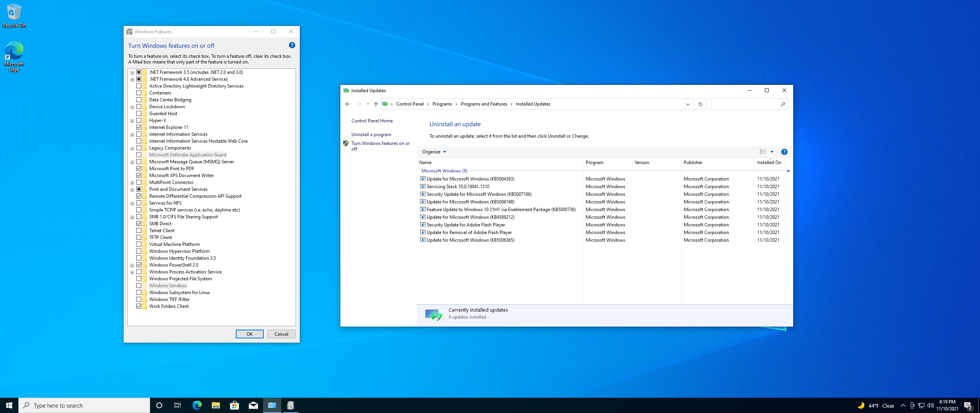Click the search box in Installed Updates

[745, 104]
